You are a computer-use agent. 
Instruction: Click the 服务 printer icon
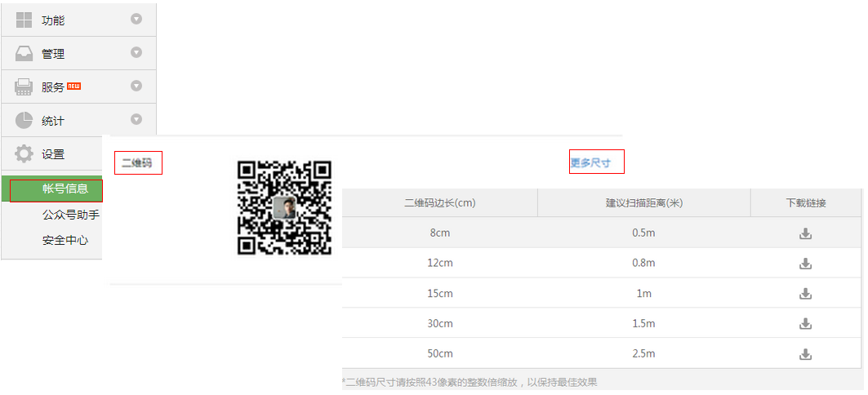coord(24,87)
